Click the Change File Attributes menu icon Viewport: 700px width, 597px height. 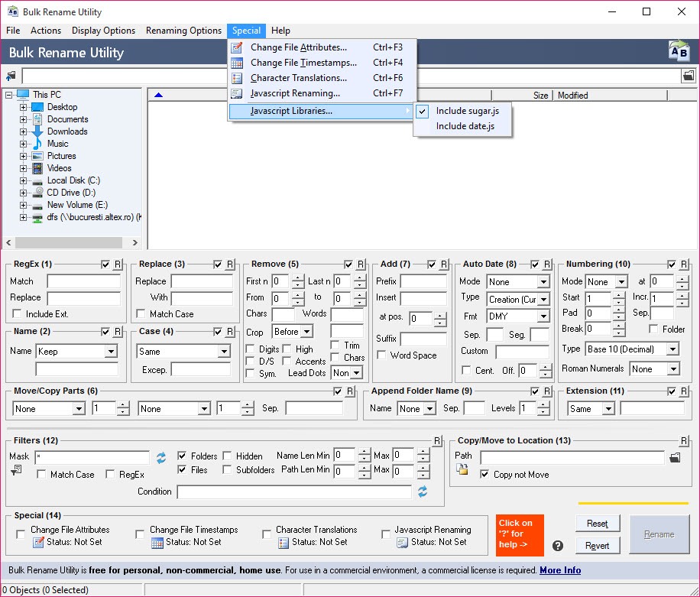[237, 47]
